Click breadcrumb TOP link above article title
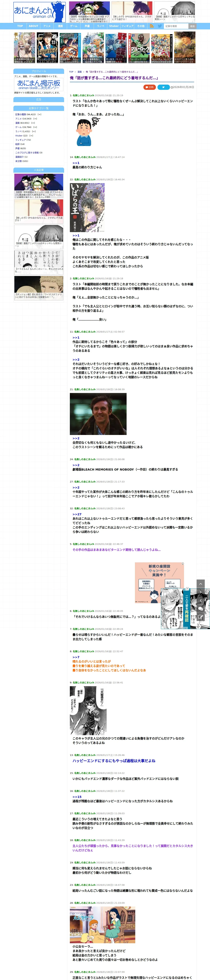The height and width of the screenshot is (980, 210). point(71,72)
